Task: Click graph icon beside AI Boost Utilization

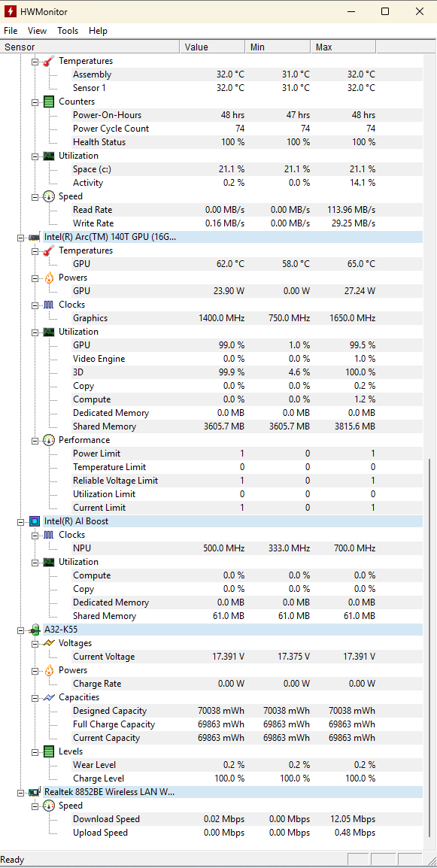Action: 50,562
